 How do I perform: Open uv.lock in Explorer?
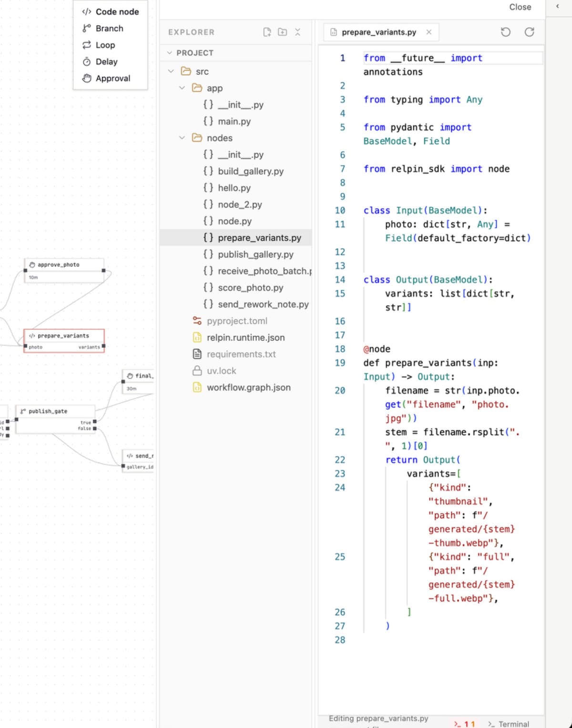pyautogui.click(x=236, y=371)
